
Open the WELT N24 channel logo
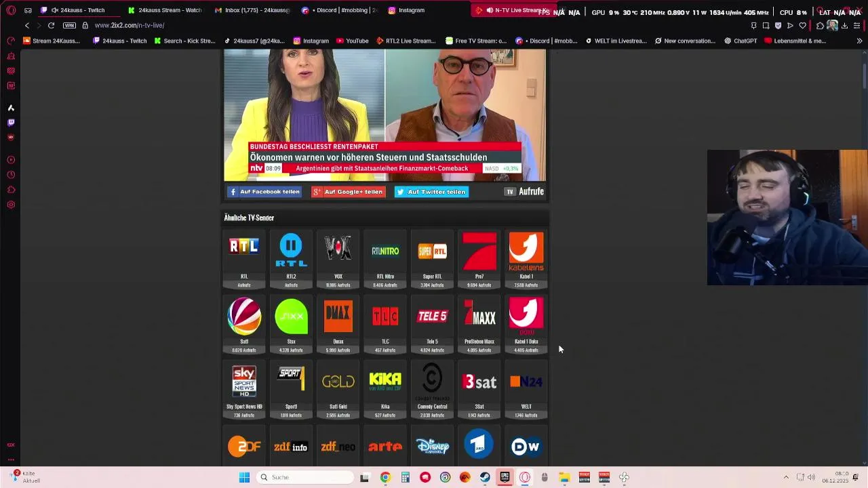point(526,382)
